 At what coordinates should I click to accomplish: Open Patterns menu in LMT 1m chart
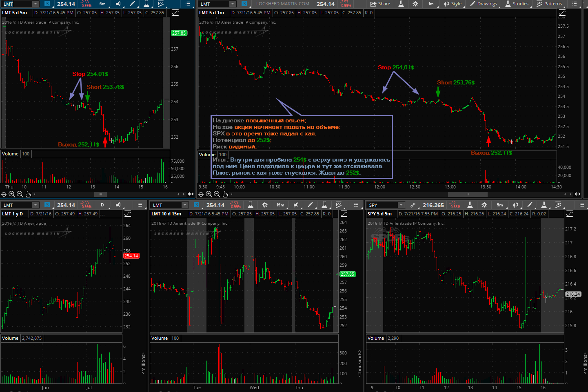[549, 4]
